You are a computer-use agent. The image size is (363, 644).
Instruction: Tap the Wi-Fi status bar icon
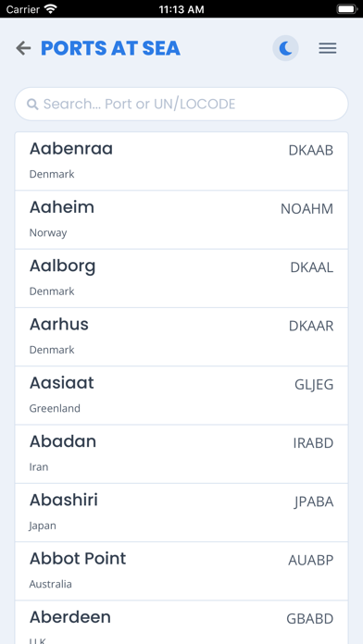(51, 8)
